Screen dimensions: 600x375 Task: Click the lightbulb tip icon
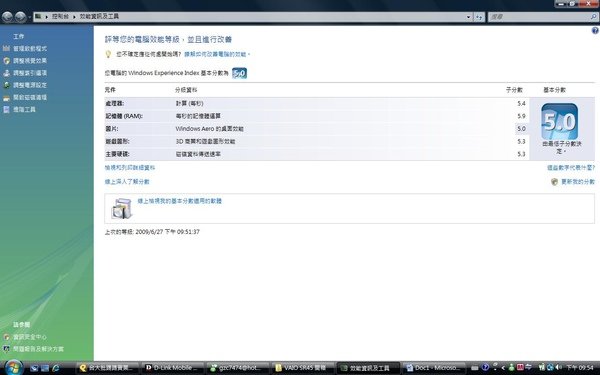[108, 54]
